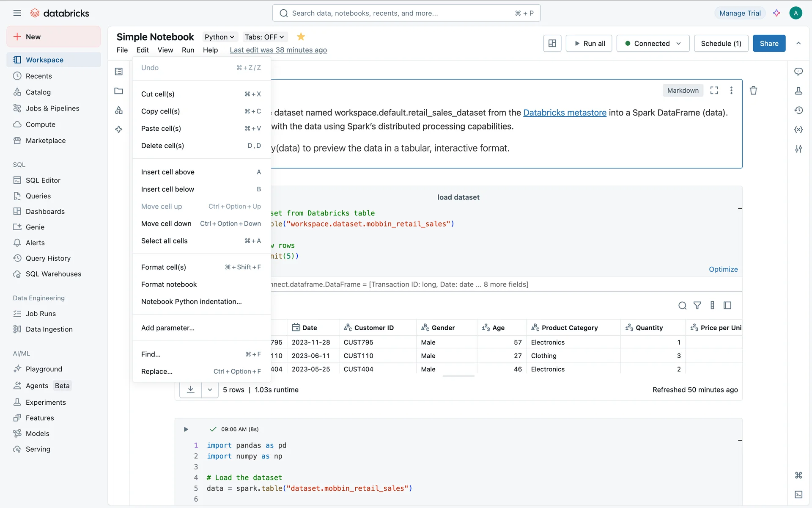The width and height of the screenshot is (812, 508).
Task: Click the star favorite icon beside title
Action: click(x=301, y=37)
